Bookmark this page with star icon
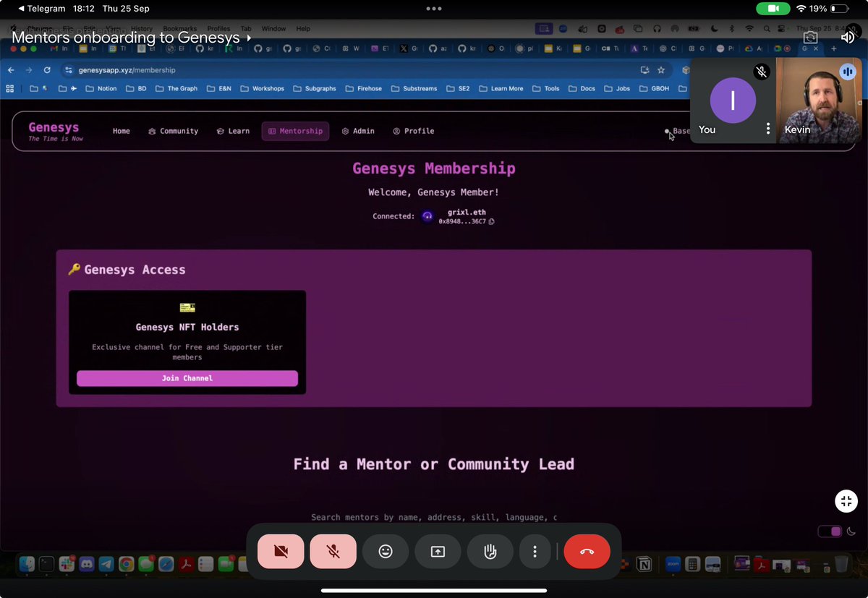The image size is (868, 598). click(661, 70)
